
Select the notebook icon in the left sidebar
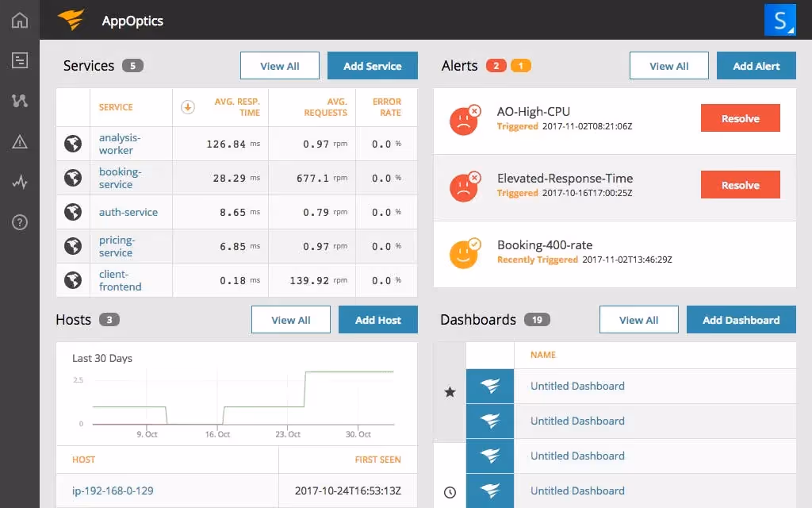point(19,60)
